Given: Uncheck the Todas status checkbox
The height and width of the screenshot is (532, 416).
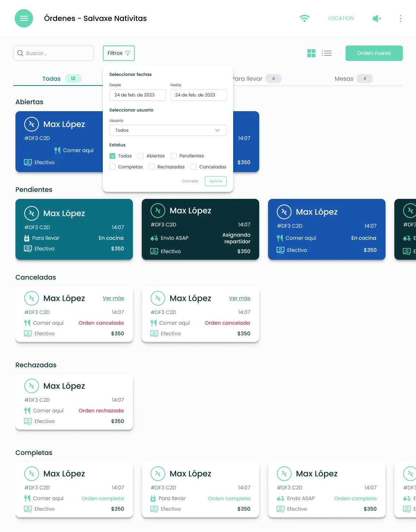Looking at the screenshot, I should (x=112, y=156).
